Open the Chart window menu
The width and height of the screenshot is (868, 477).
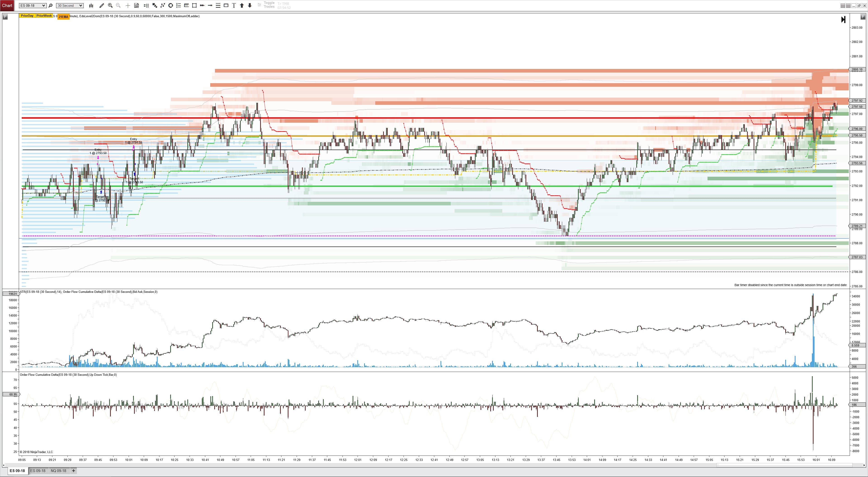pos(7,5)
